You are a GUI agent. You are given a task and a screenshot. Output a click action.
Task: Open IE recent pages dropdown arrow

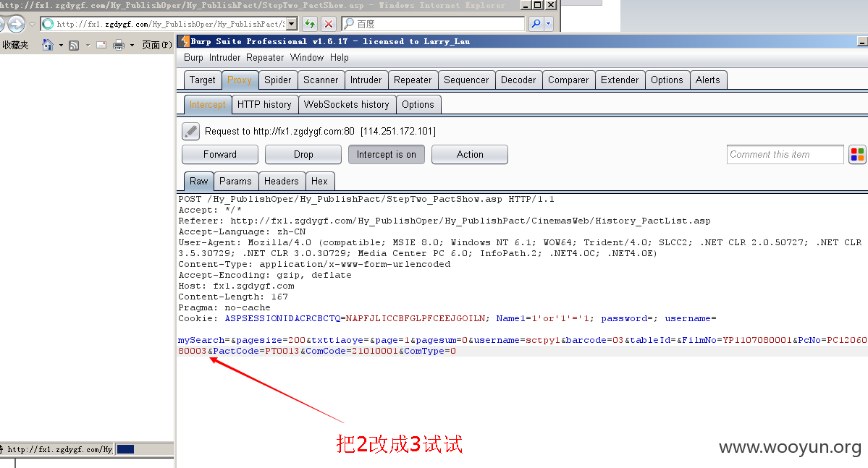tap(32, 25)
